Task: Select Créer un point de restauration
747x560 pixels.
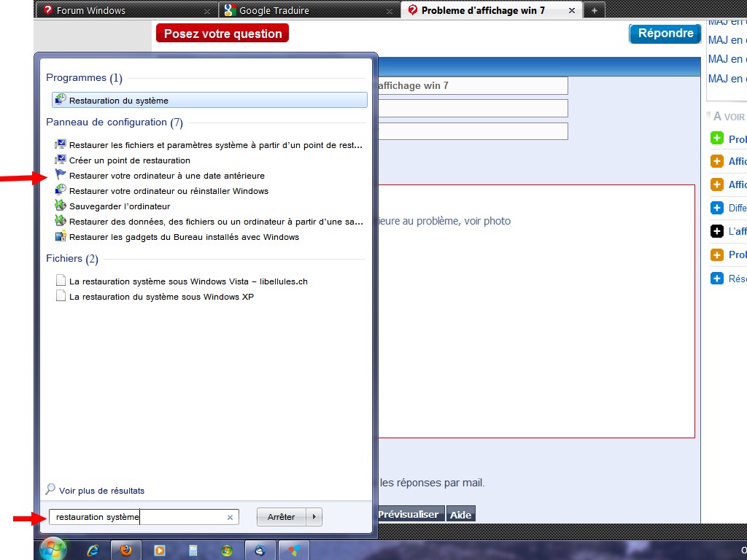Action: 129,160
